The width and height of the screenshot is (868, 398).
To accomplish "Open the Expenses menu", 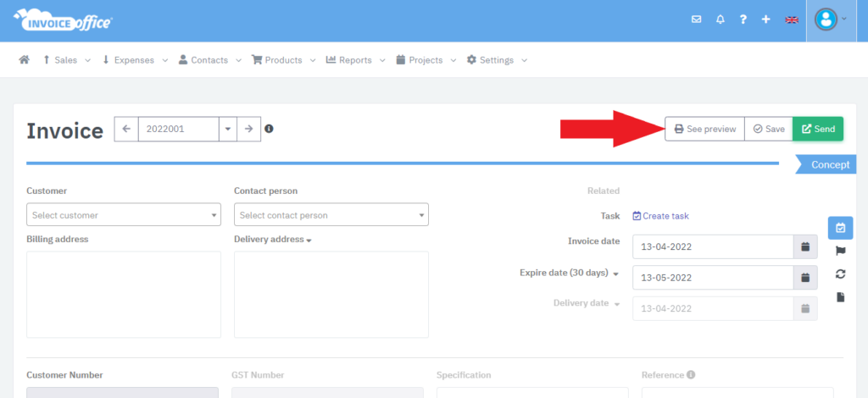I will 135,60.
